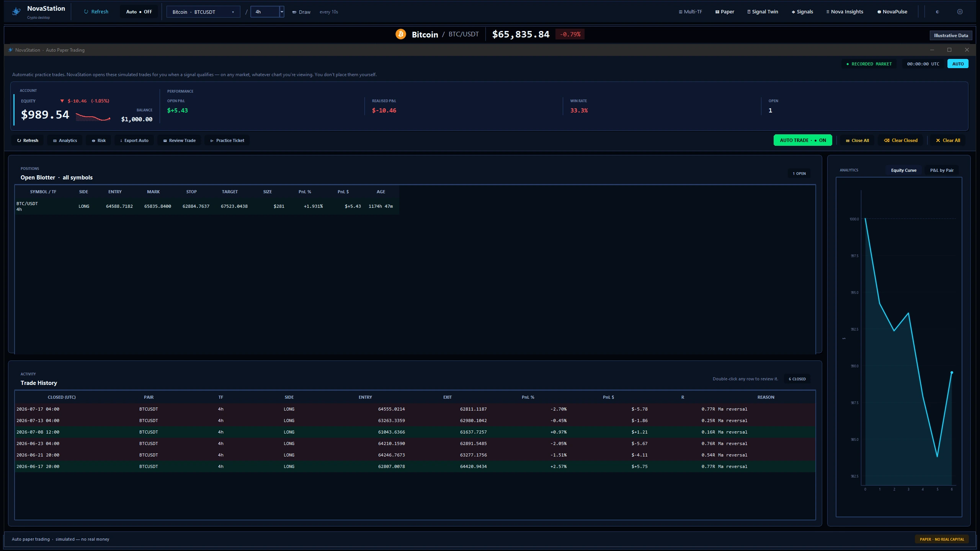Click the Open P&L value $+5.43
Viewport: 980px width, 551px height.
pos(177,111)
